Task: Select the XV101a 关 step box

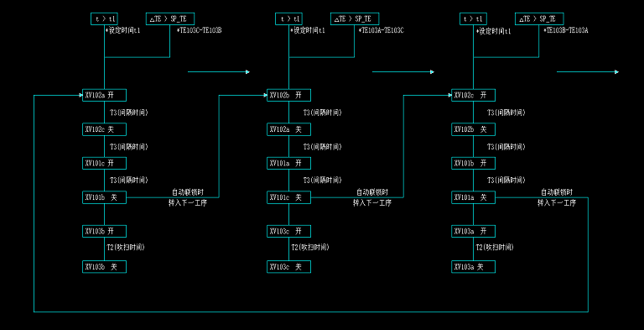Action: (473, 197)
